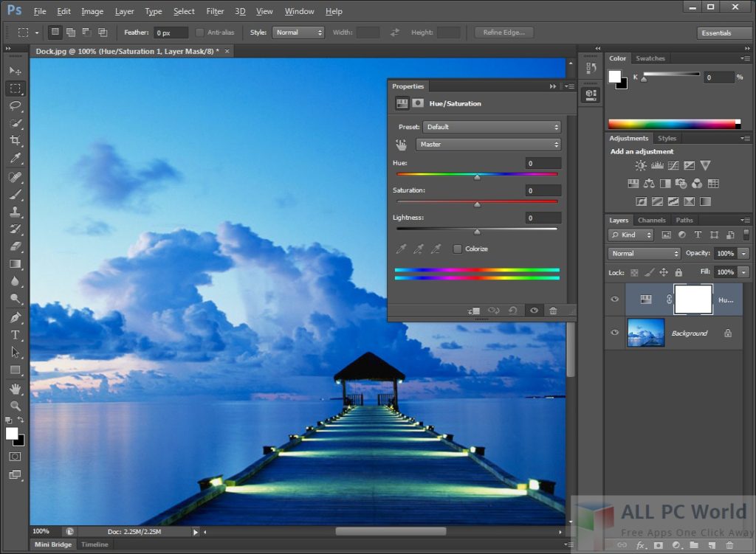Select the Eyedropper tool in toolbox

15,158
